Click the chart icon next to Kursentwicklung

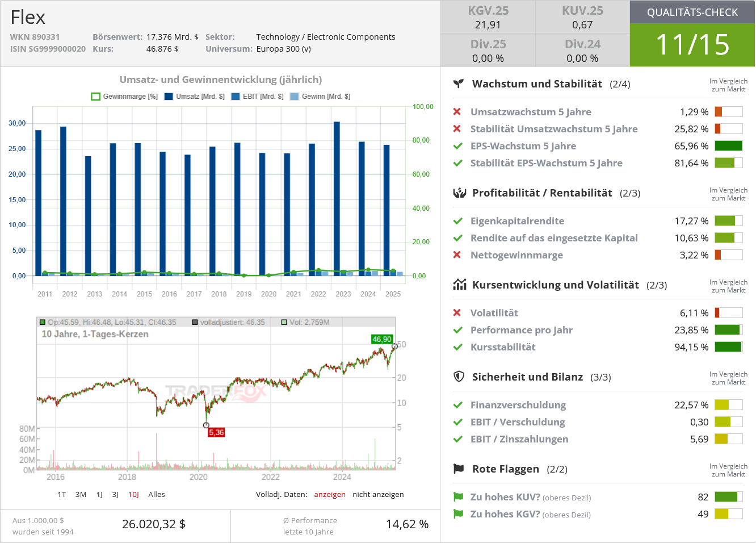pos(459,285)
